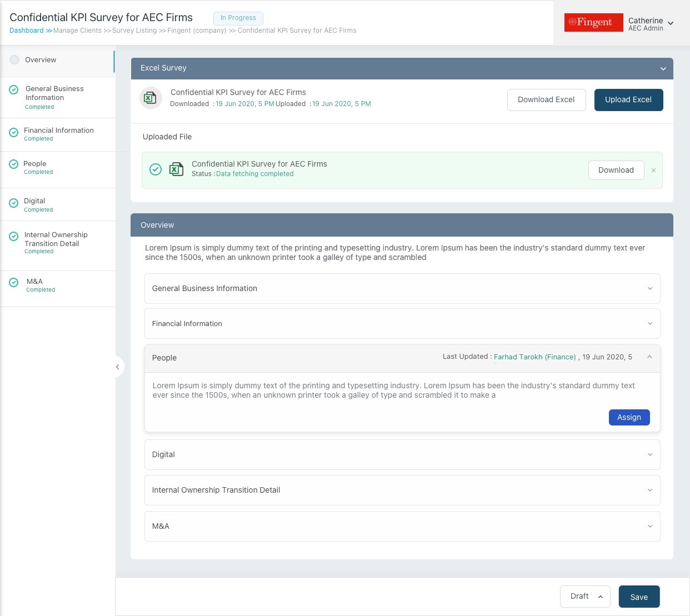Click the AEC Admin role label
690x616 pixels.
(646, 28)
